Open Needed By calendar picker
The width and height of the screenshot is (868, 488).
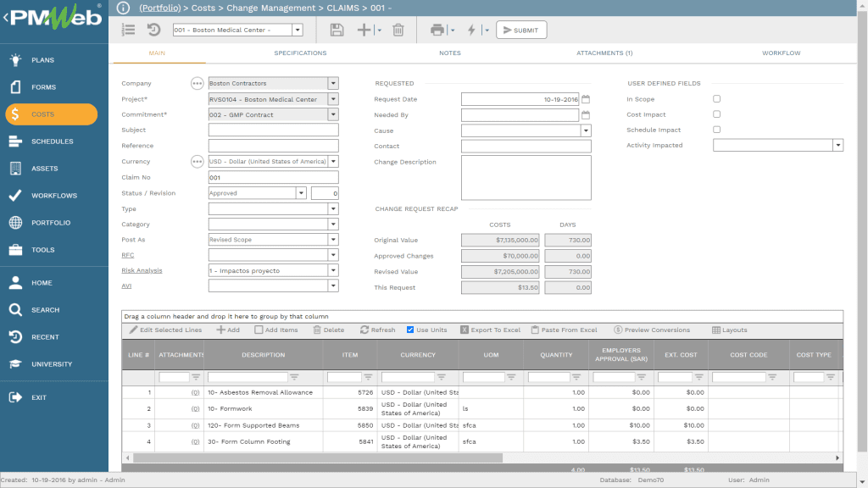point(586,114)
